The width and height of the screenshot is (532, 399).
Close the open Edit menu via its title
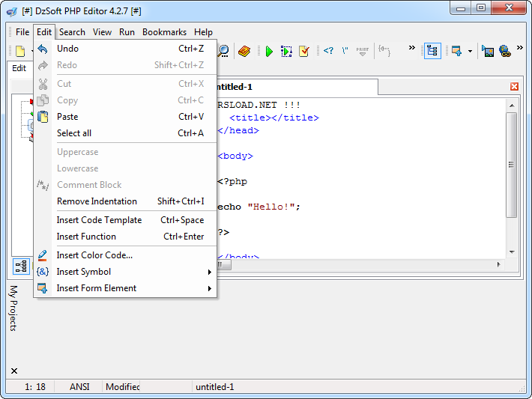click(44, 32)
